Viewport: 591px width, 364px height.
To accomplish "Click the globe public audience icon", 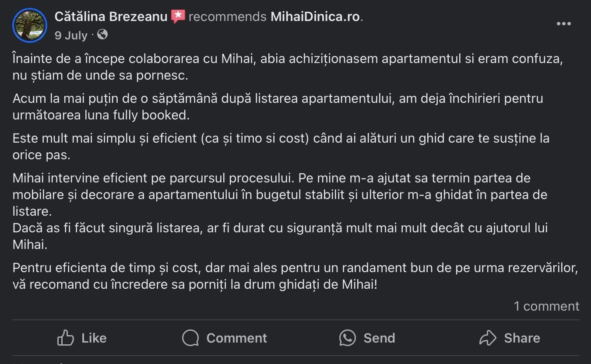I will pyautogui.click(x=102, y=35).
